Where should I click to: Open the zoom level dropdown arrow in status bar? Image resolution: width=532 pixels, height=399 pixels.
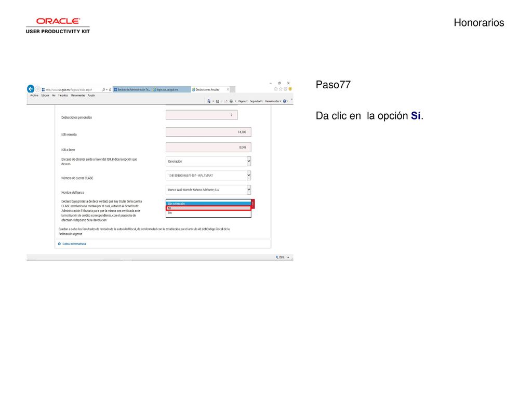[x=288, y=258]
